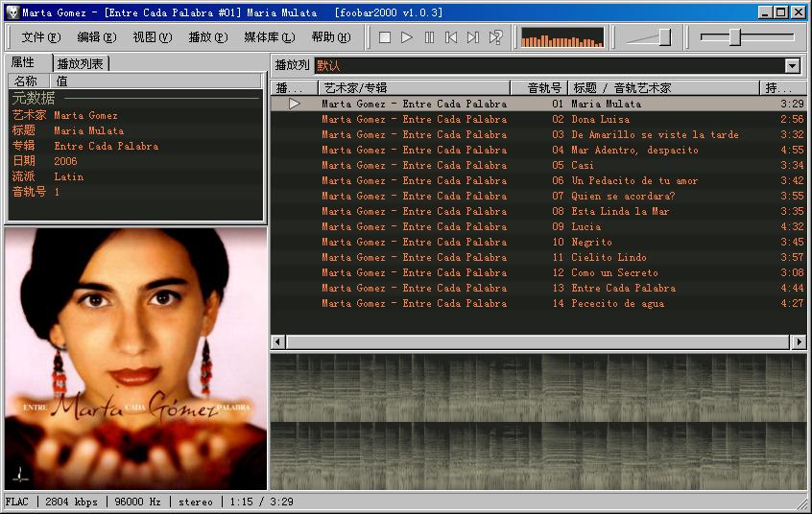The height and width of the screenshot is (514, 812).
Task: Click the 艺术家 Marta Gomez property row
Action: click(135, 115)
